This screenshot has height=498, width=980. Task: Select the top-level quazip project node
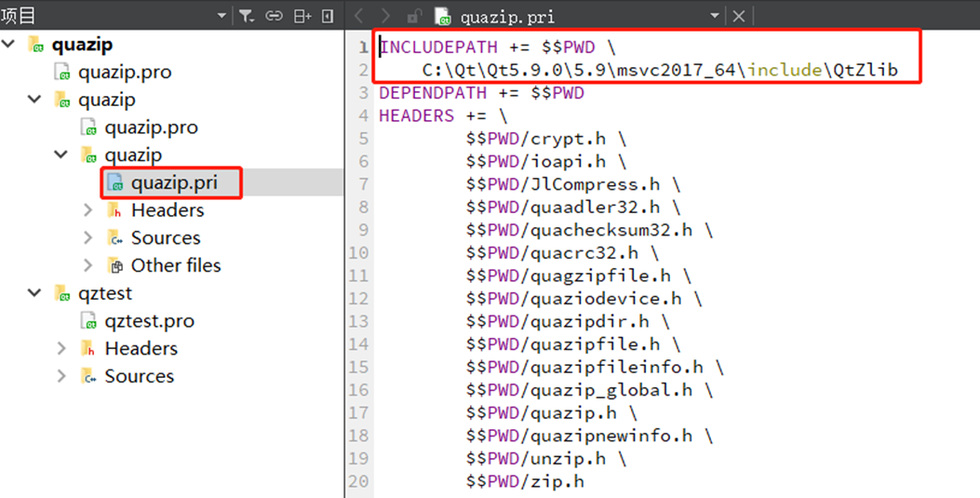pos(83,45)
